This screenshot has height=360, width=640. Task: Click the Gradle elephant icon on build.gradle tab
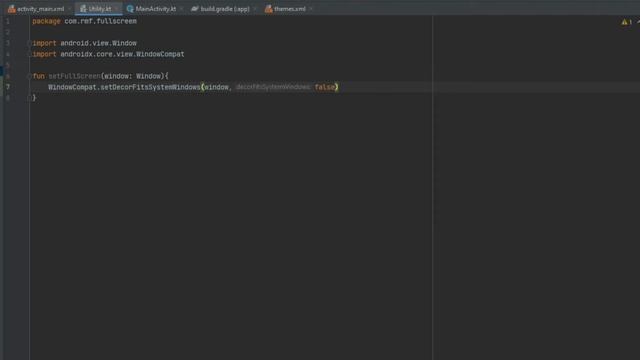point(195,9)
